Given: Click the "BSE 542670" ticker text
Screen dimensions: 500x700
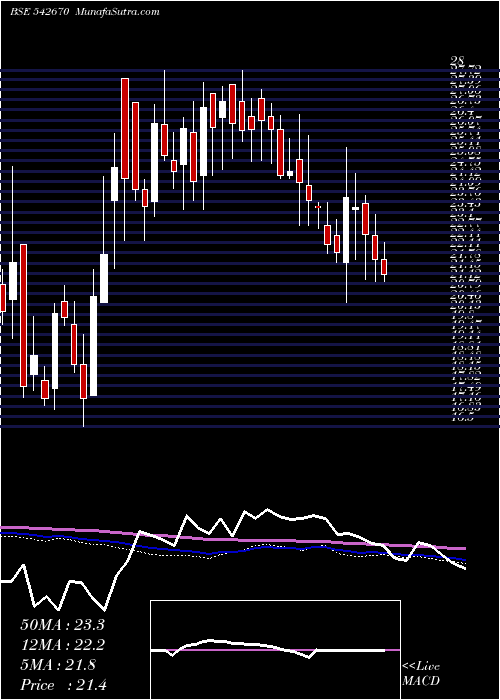Looking at the screenshot, I should (x=39, y=12).
